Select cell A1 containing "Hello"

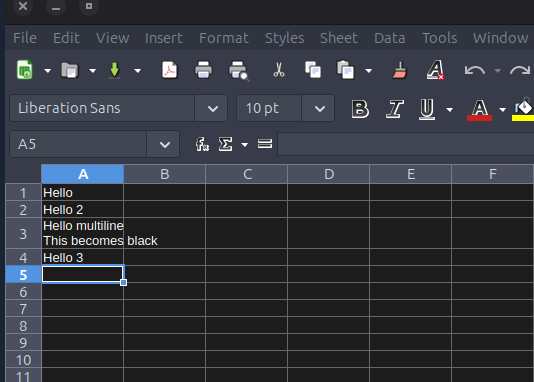click(82, 192)
